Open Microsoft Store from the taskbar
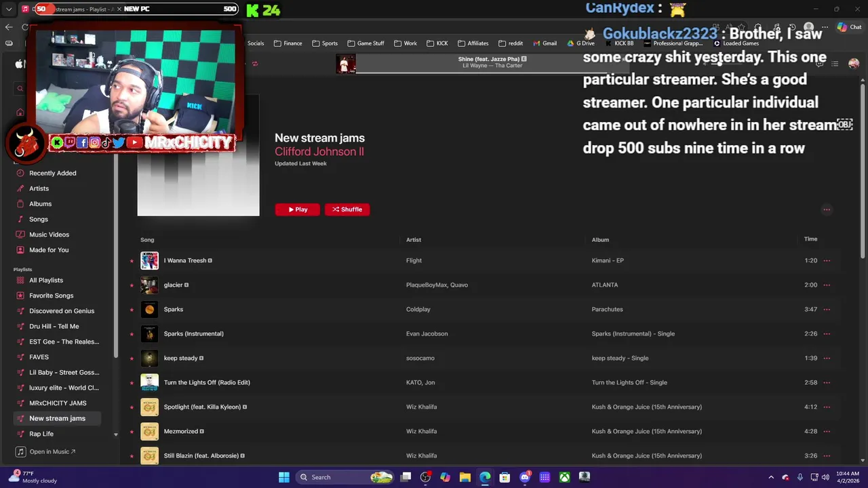The height and width of the screenshot is (488, 868). point(505,477)
